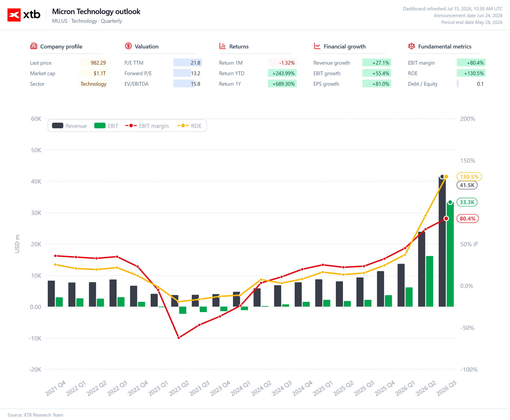Click the 60K left axis label
The image size is (510, 420).
(36, 119)
